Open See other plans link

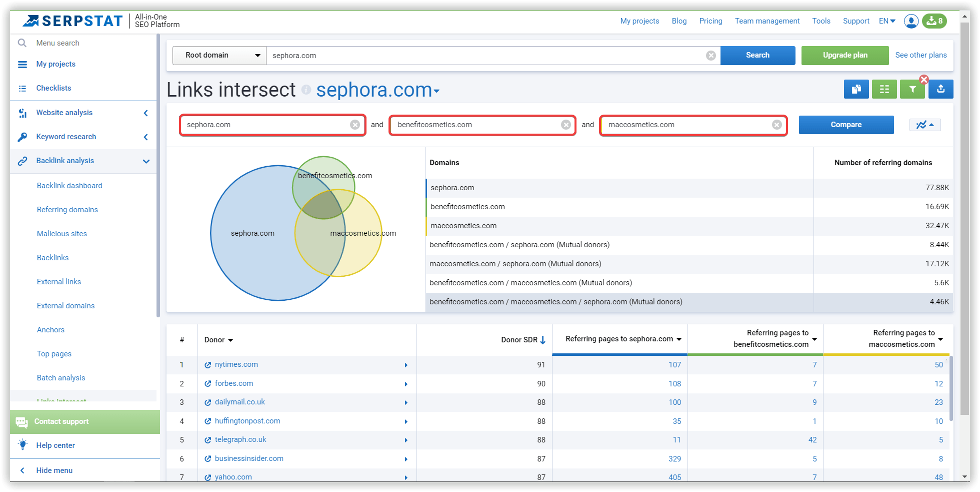point(920,55)
